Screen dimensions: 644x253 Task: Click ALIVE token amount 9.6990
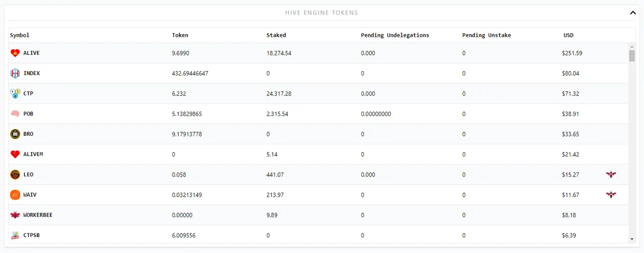click(181, 53)
